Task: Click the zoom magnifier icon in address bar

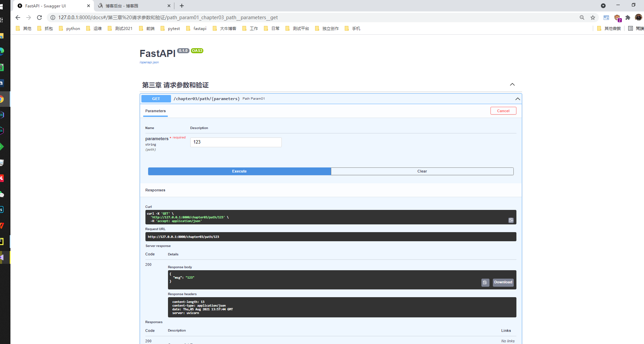Action: 582,18
